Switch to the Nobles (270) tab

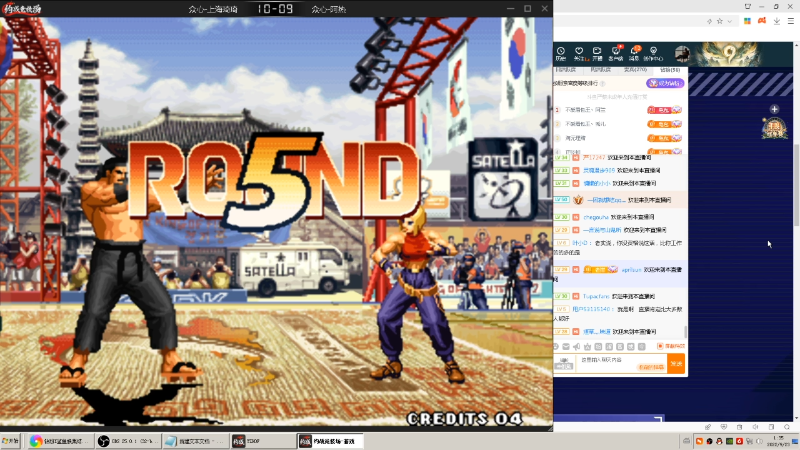[635, 70]
